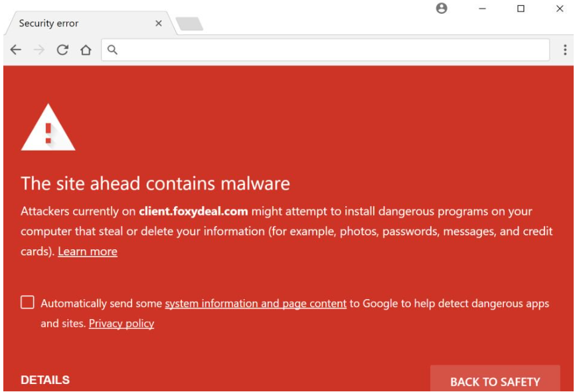575x392 pixels.
Task: Open the Learn more link
Action: coord(88,251)
